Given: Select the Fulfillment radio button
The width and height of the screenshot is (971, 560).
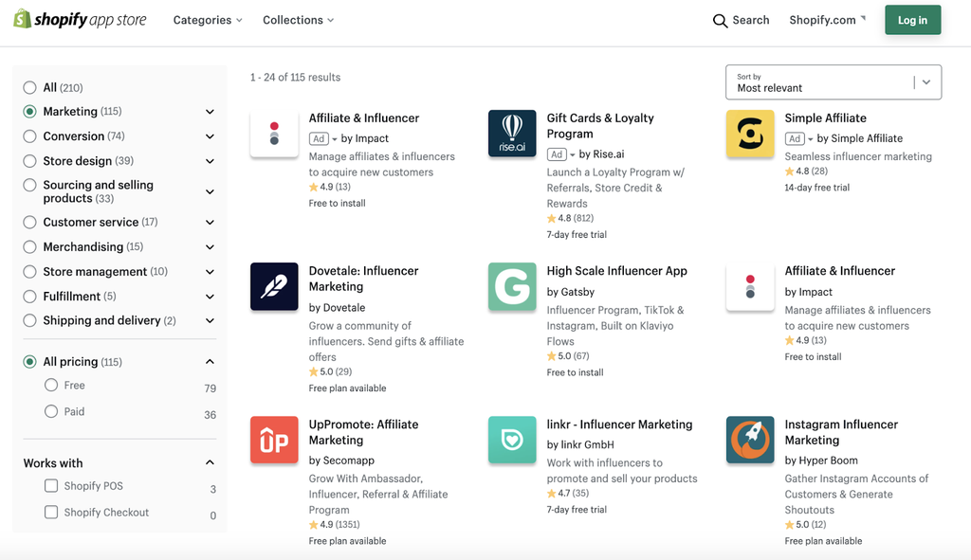Looking at the screenshot, I should pos(29,297).
